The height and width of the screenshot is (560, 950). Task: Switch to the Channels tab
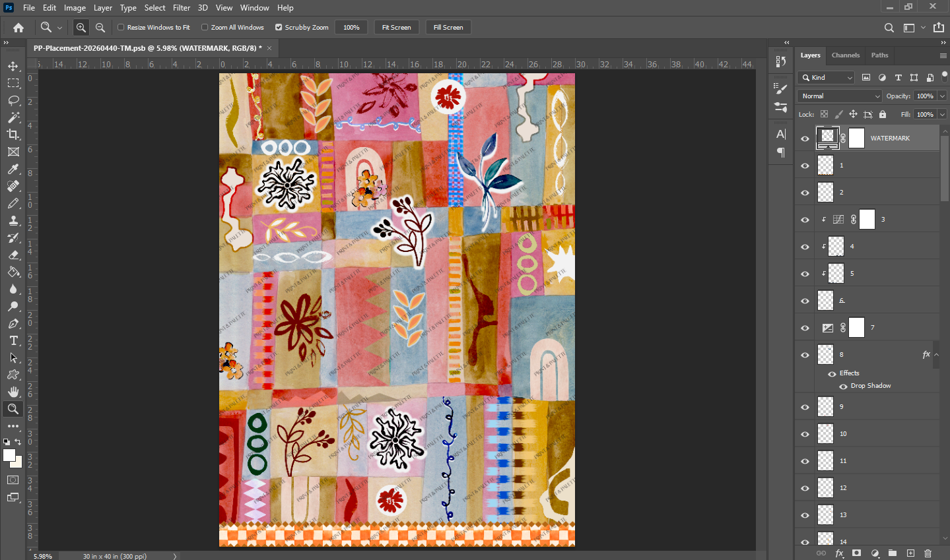click(x=846, y=55)
